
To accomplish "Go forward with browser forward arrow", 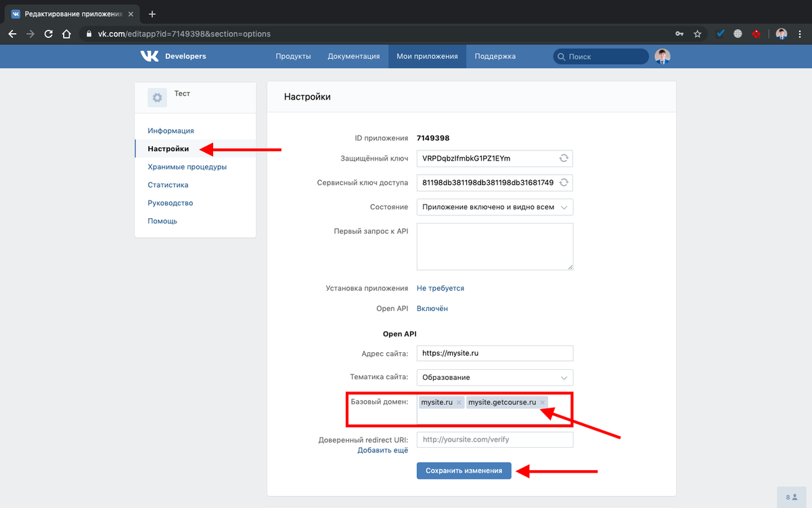I will [30, 34].
